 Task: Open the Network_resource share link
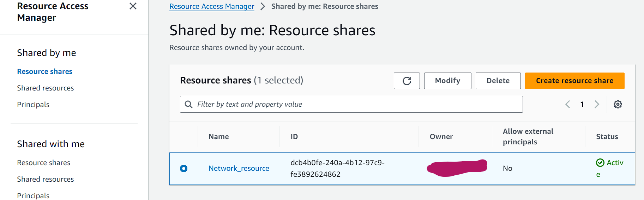239,168
